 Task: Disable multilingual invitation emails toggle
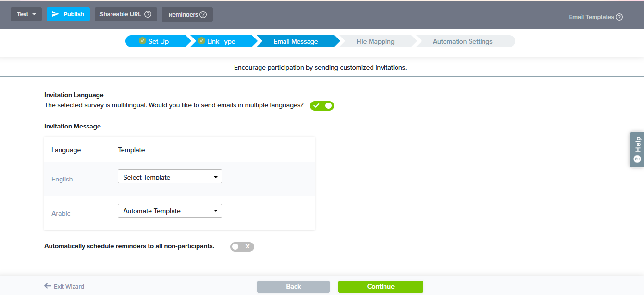tap(322, 106)
